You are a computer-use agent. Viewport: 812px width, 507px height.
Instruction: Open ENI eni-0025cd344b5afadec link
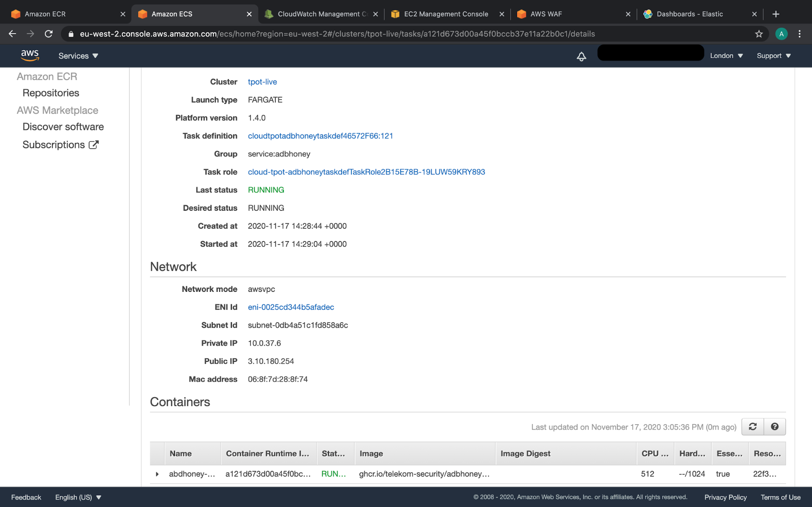(291, 307)
